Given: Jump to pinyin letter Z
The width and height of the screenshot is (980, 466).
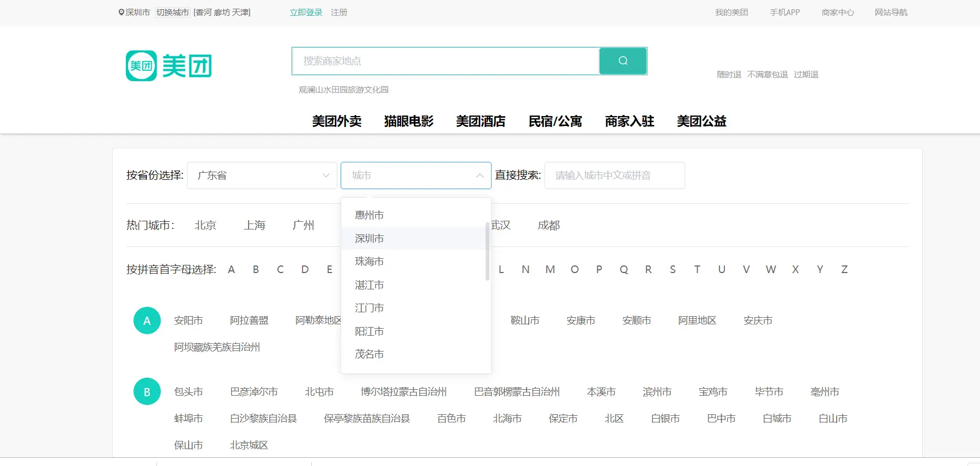Looking at the screenshot, I should [x=844, y=270].
